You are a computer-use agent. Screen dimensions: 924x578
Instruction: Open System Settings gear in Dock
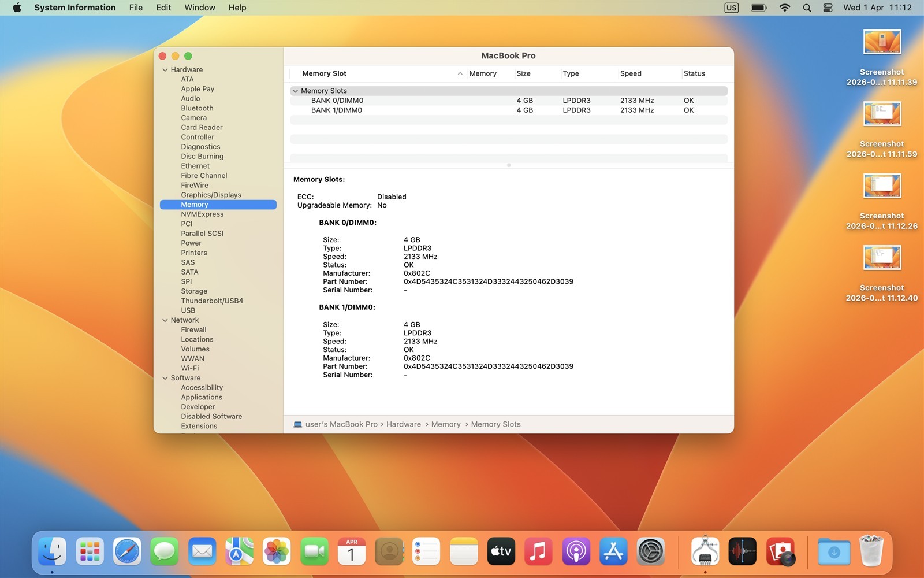[651, 551]
